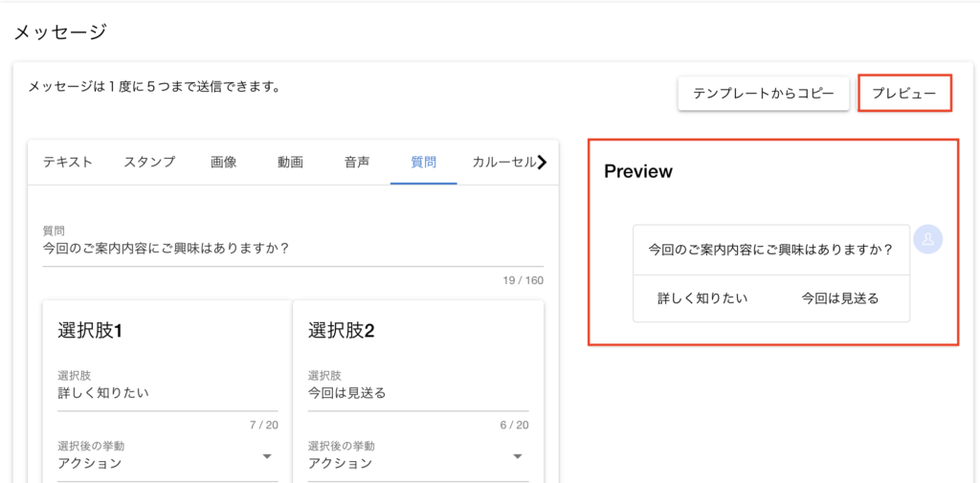
Task: Click the user avatar icon in Preview
Action: [927, 240]
